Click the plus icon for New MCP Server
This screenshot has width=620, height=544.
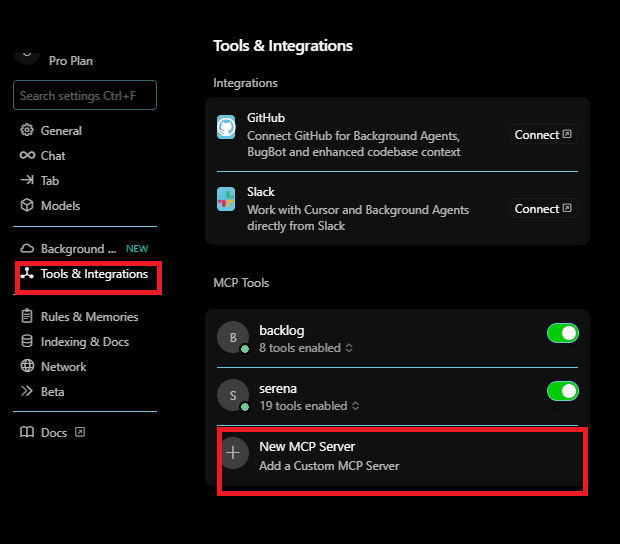[x=233, y=453]
